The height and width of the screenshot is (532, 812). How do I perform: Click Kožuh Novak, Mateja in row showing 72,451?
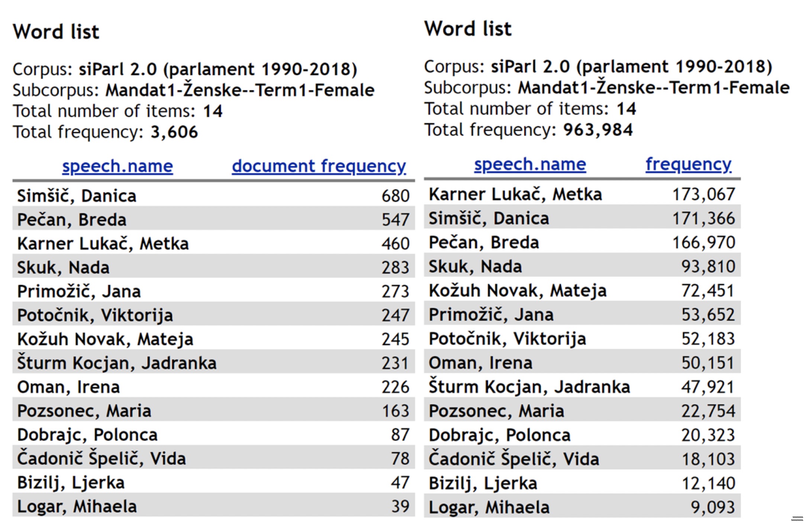[x=517, y=291]
